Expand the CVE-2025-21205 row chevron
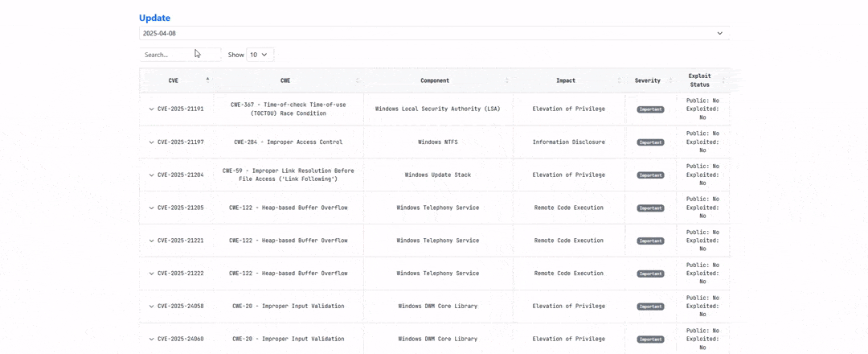868x354 pixels. point(151,208)
